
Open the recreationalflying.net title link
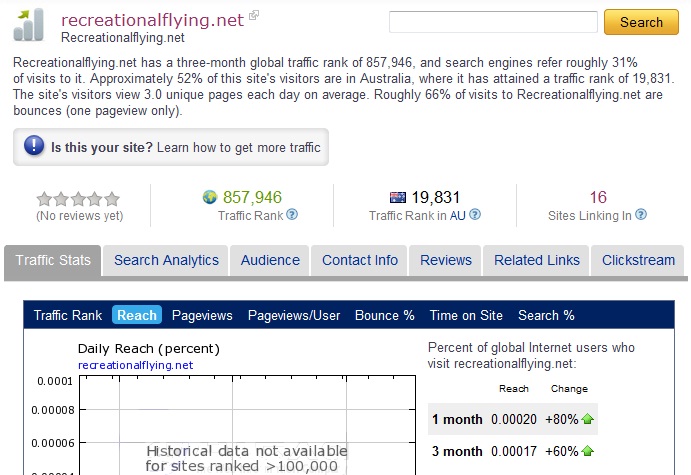click(152, 20)
